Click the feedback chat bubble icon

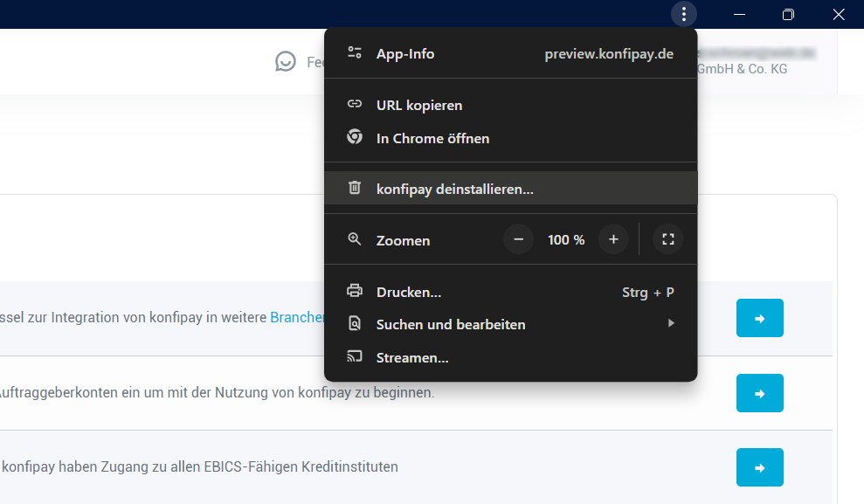click(286, 61)
